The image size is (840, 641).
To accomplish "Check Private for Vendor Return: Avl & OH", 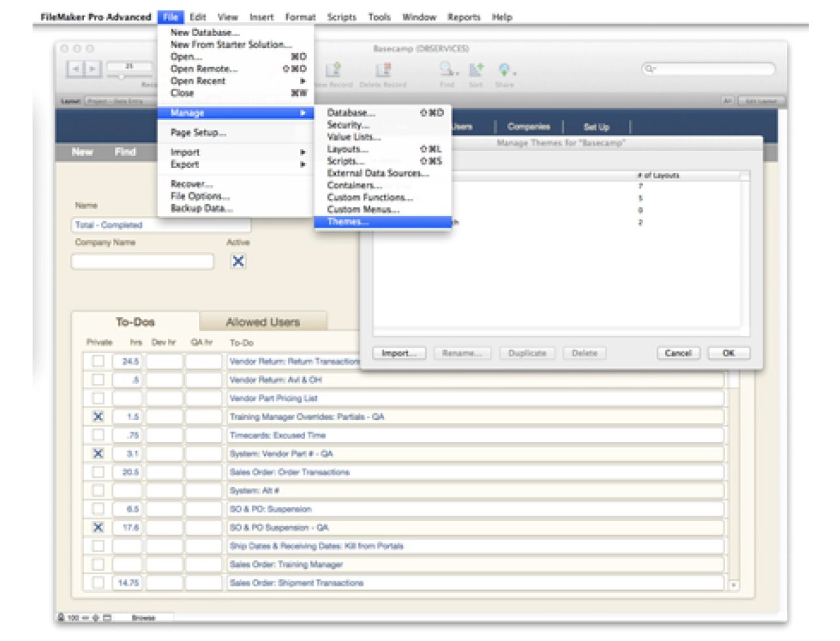I will tap(98, 379).
